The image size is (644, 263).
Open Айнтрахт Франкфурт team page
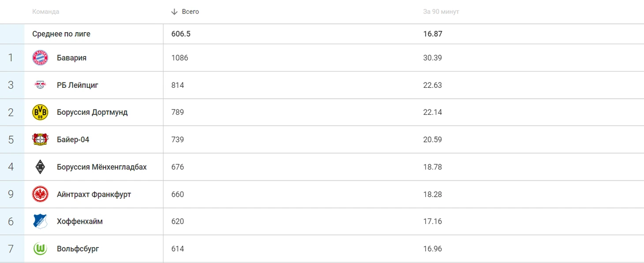pos(94,194)
